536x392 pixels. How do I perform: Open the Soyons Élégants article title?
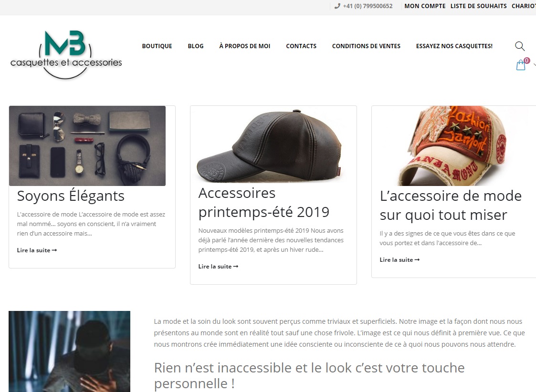[x=71, y=196]
